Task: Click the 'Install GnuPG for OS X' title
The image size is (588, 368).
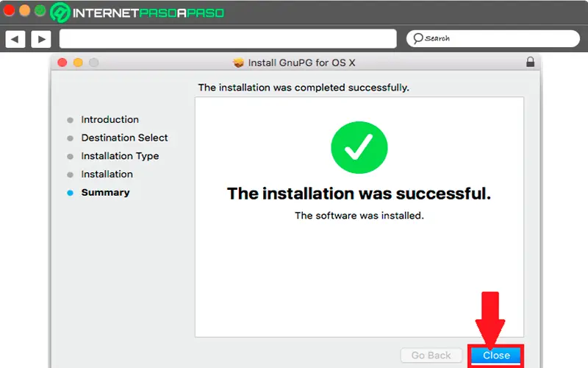Action: 301,63
